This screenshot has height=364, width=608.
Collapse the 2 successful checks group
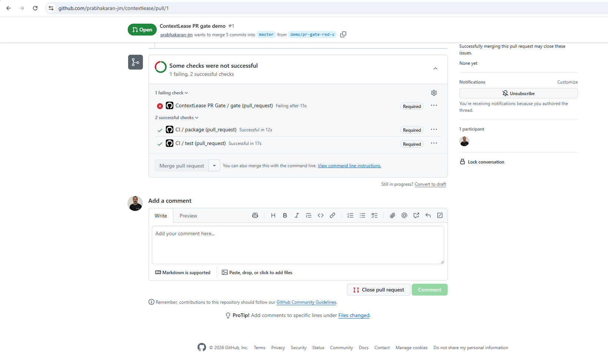pos(177,118)
